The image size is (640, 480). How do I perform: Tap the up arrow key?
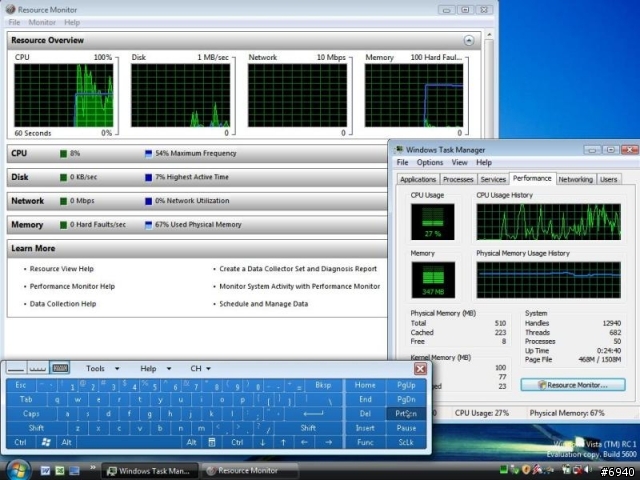pyautogui.click(x=283, y=442)
